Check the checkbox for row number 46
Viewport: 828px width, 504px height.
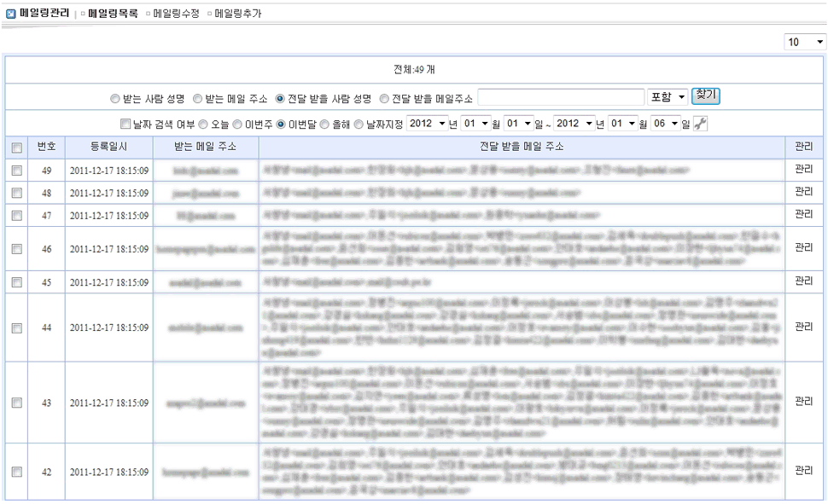(16, 249)
